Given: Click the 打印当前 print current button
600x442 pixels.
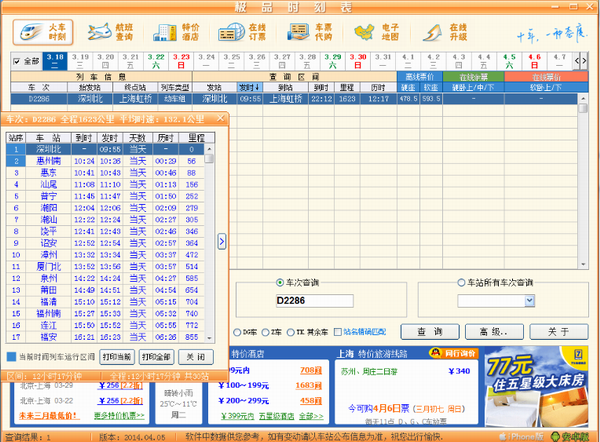Looking at the screenshot, I should pos(117,357).
